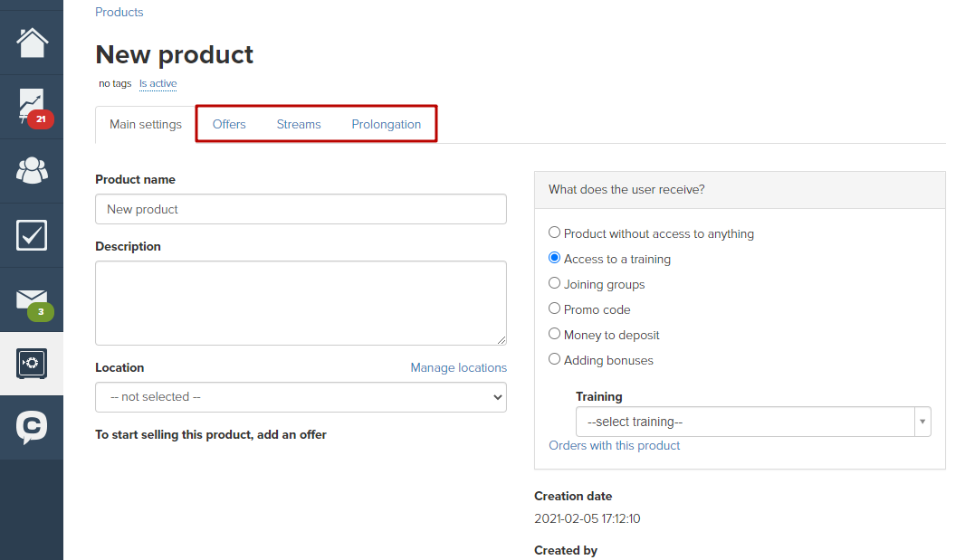Image resolution: width=965 pixels, height=560 pixels.
Task: Click 'To start selling this product' notice
Action: [211, 434]
